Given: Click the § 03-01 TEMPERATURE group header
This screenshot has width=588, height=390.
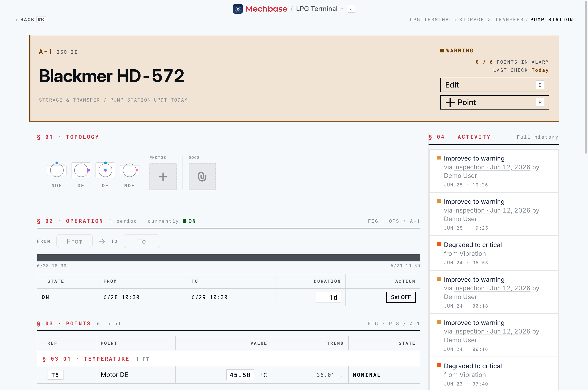Looking at the screenshot, I should 228,359.
